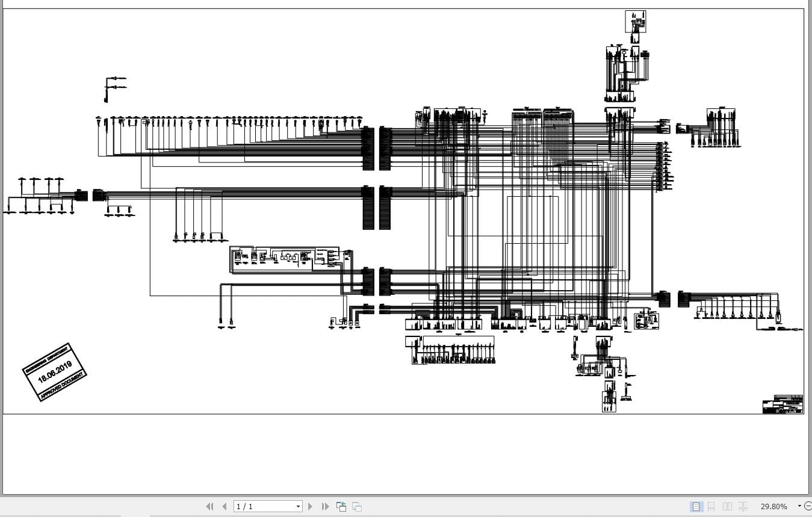The width and height of the screenshot is (812, 517).
Task: Jump to the last page
Action: pyautogui.click(x=326, y=507)
